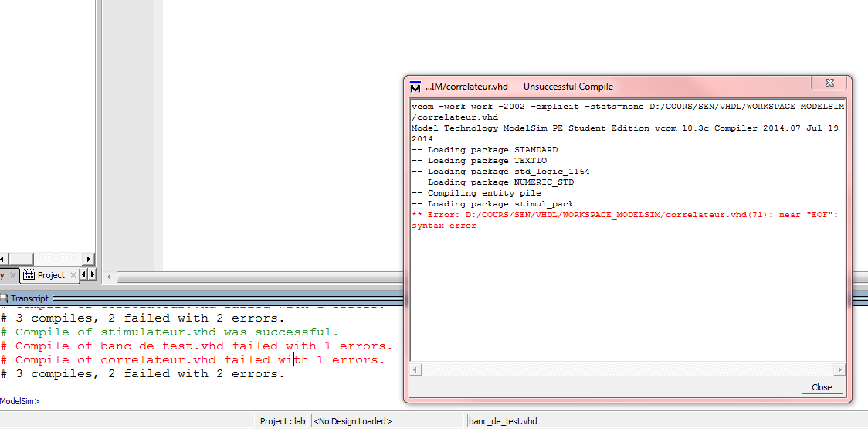This screenshot has width=868, height=429.
Task: Click the ModelSim M icon in dialog title
Action: (415, 87)
